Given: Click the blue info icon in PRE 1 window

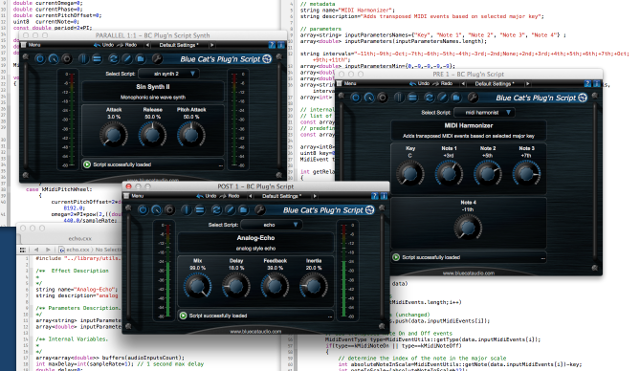Looking at the screenshot, I should point(596,83).
